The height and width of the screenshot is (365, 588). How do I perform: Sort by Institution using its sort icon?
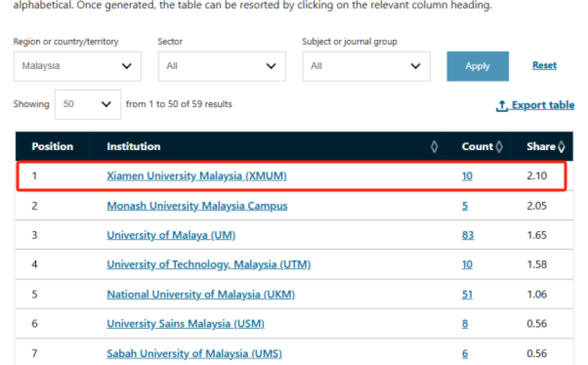click(434, 146)
